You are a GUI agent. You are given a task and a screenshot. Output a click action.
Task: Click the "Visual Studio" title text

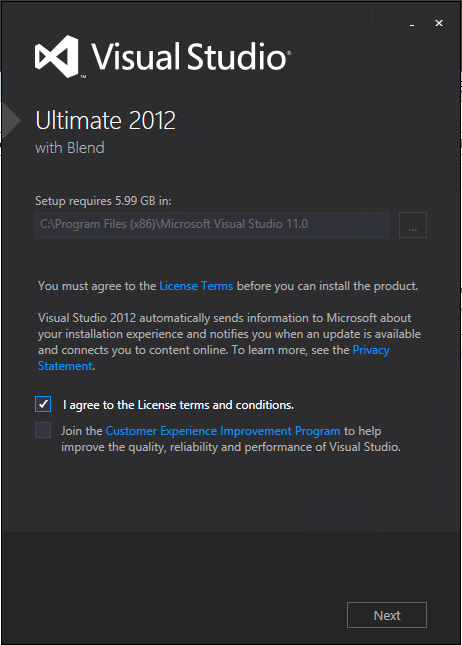190,56
